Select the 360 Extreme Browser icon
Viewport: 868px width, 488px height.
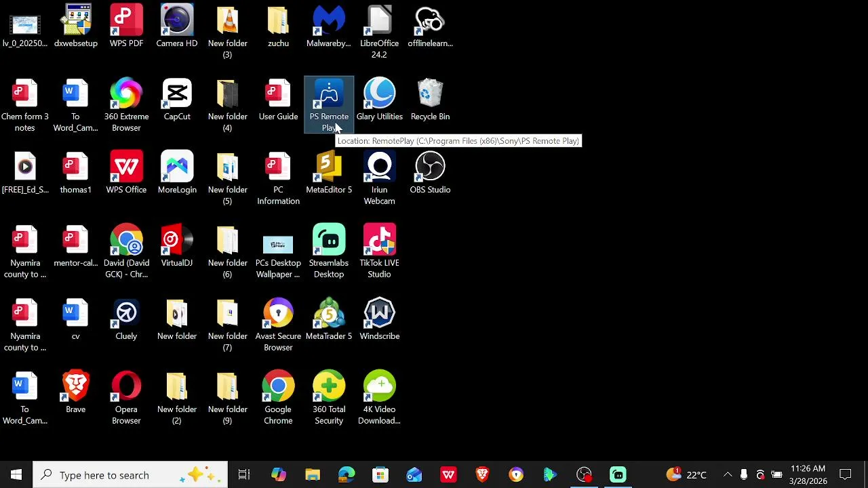pyautogui.click(x=126, y=105)
